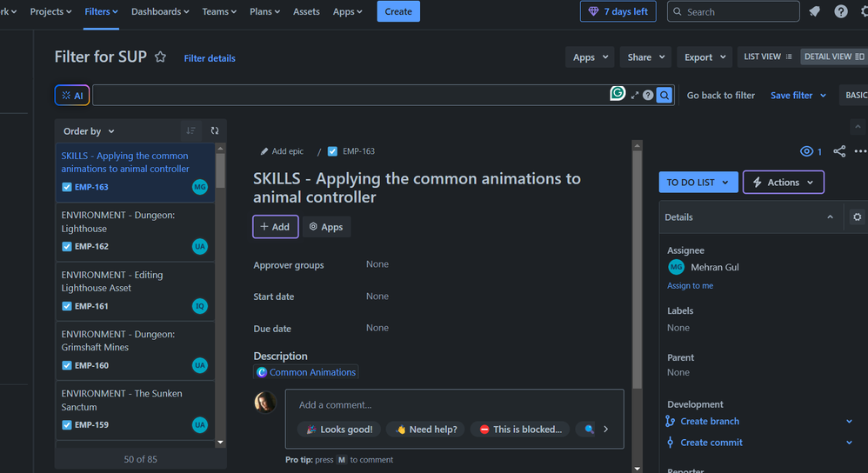
Task: Click inside the Add a comment field
Action: pyautogui.click(x=454, y=405)
